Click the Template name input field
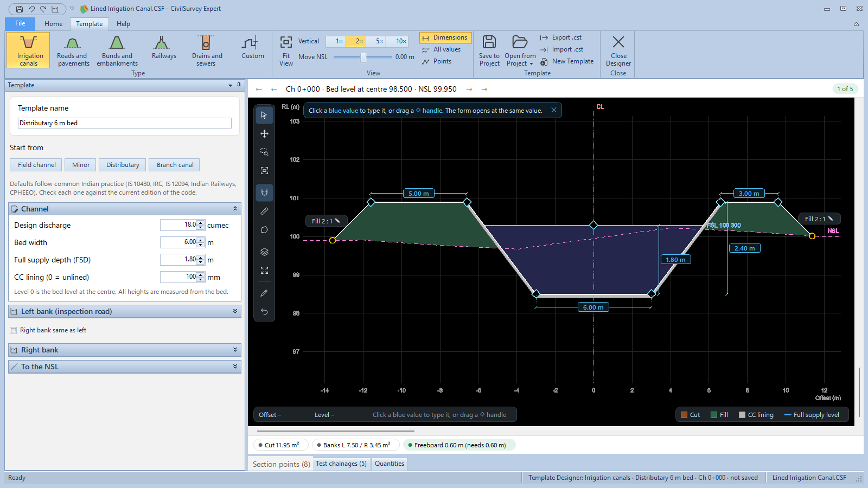This screenshot has height=488, width=868. coord(125,123)
